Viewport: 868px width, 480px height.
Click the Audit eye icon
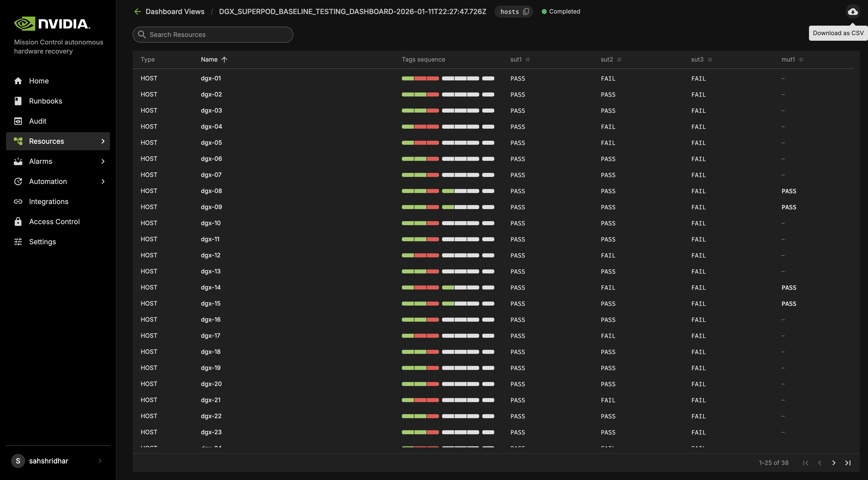(x=18, y=121)
